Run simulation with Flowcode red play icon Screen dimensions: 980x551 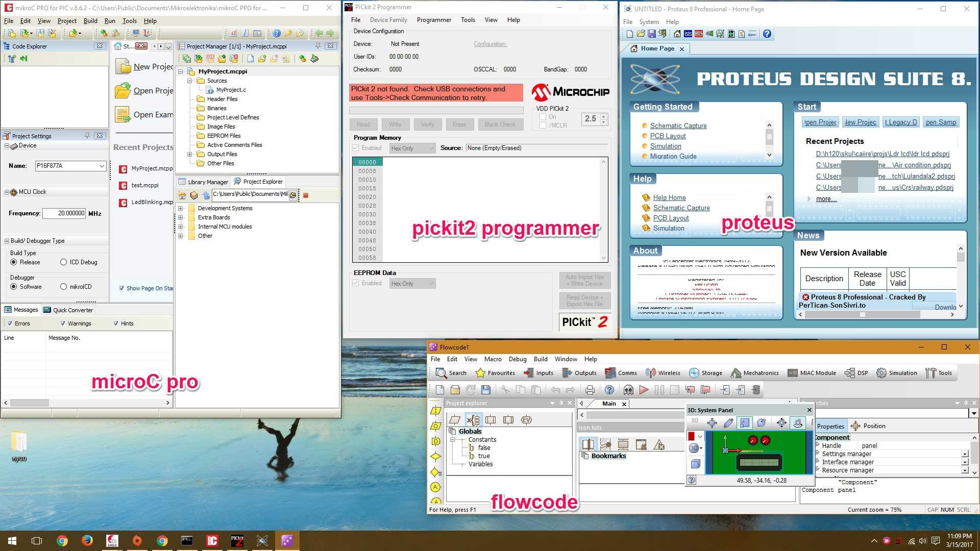644,390
